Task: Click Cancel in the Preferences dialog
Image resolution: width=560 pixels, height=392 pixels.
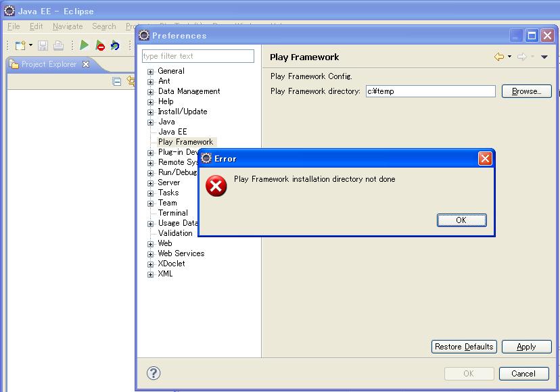Action: 523,374
